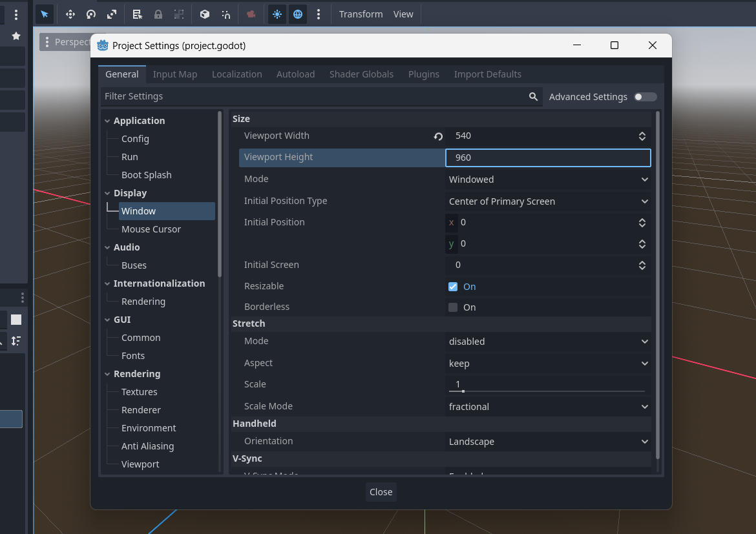
Task: Collapse the Internationalization tree section
Action: point(107,283)
